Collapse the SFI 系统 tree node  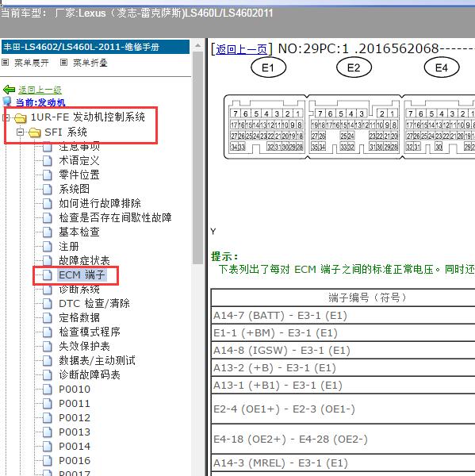click(x=21, y=132)
